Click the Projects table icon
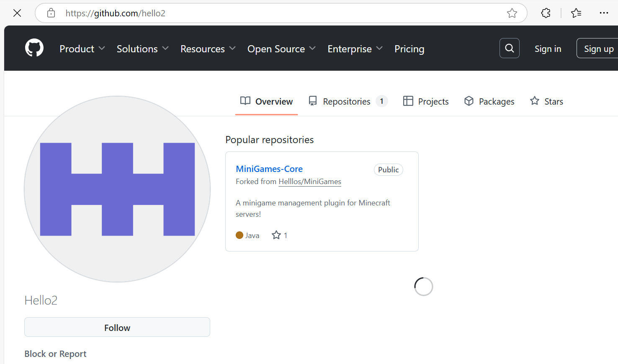The height and width of the screenshot is (364, 618). [408, 101]
